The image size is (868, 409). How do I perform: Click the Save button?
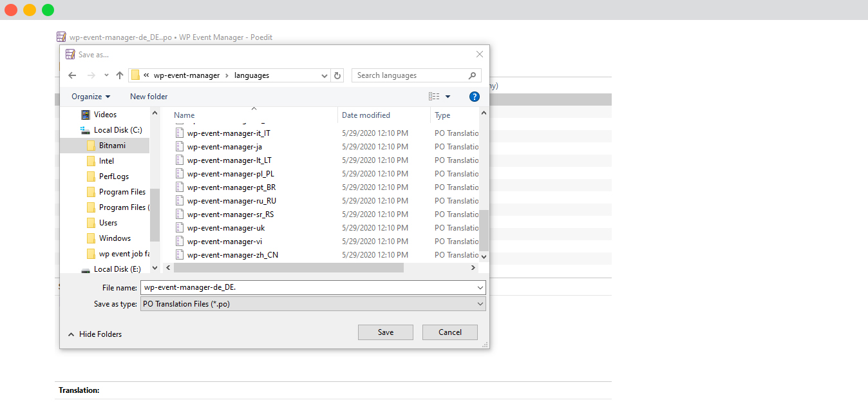point(386,332)
